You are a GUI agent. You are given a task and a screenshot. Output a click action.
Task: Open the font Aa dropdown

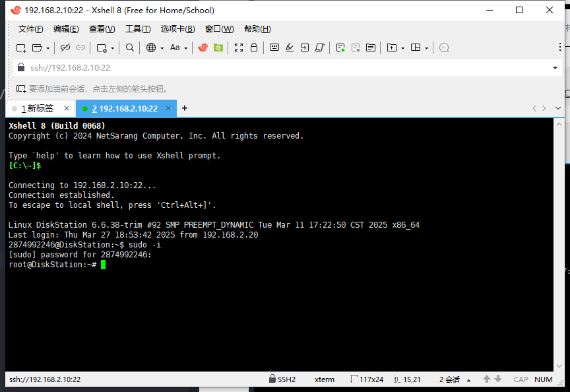pyautogui.click(x=178, y=48)
